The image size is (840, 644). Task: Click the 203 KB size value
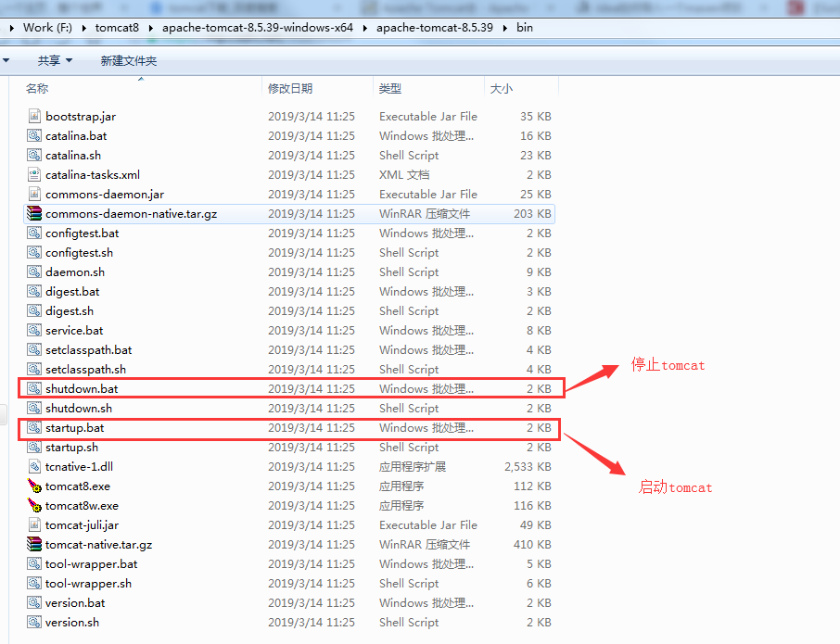tap(532, 214)
